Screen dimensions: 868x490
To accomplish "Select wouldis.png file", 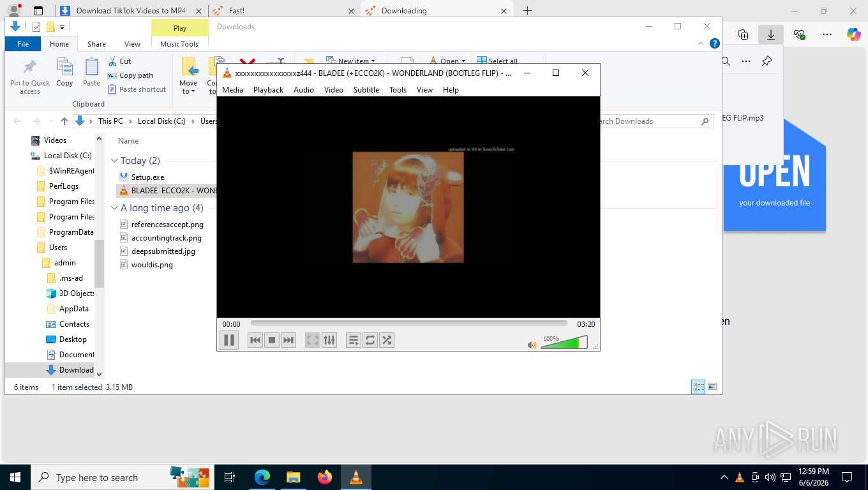I will (x=151, y=265).
